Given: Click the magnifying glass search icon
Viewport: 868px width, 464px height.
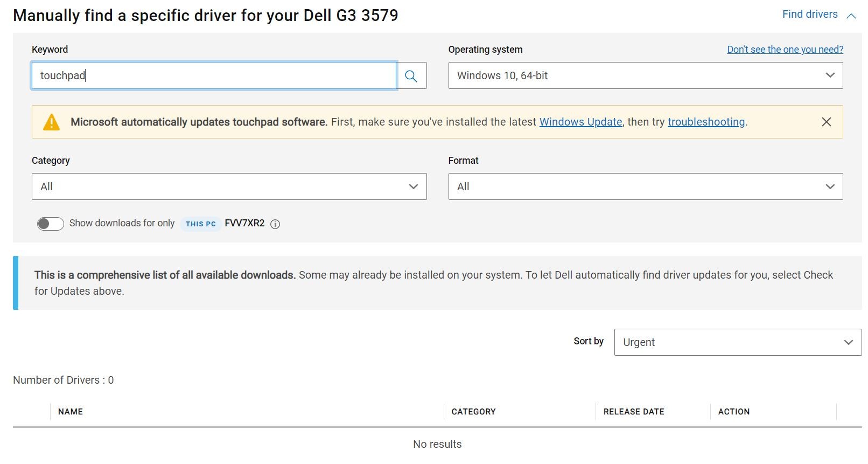Looking at the screenshot, I should (411, 76).
